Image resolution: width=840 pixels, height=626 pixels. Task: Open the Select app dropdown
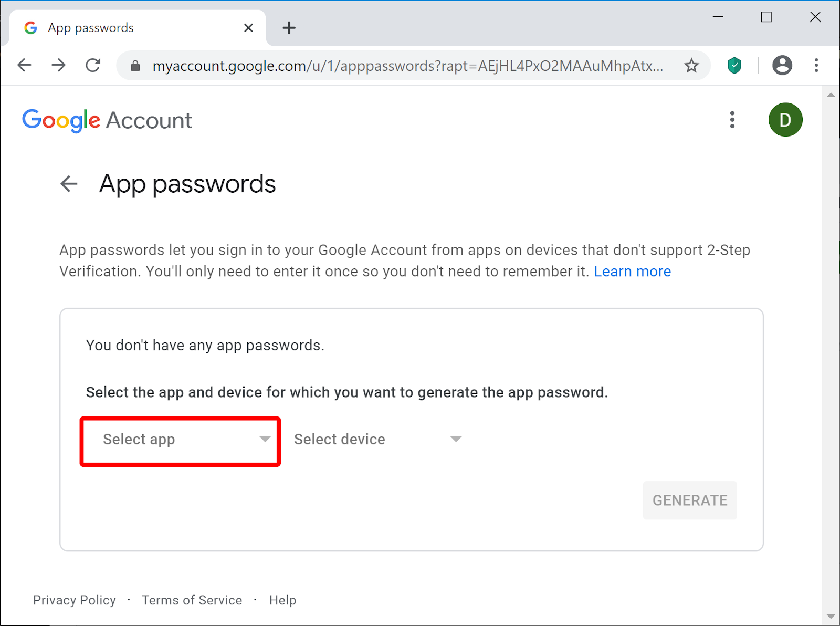(x=180, y=439)
